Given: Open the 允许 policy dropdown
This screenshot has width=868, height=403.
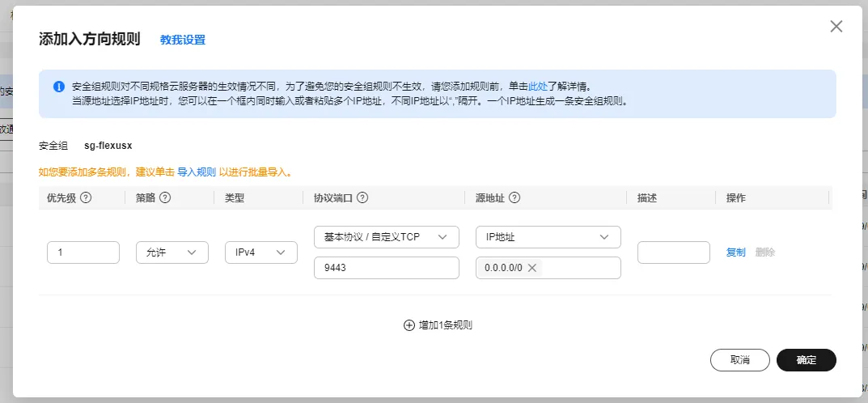Looking at the screenshot, I should [x=172, y=252].
